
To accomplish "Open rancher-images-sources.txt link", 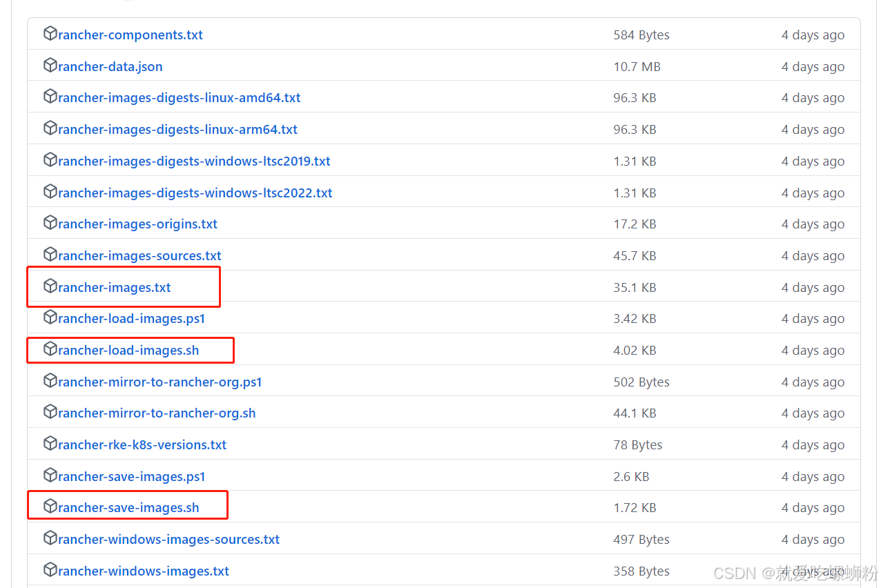I will coord(140,255).
